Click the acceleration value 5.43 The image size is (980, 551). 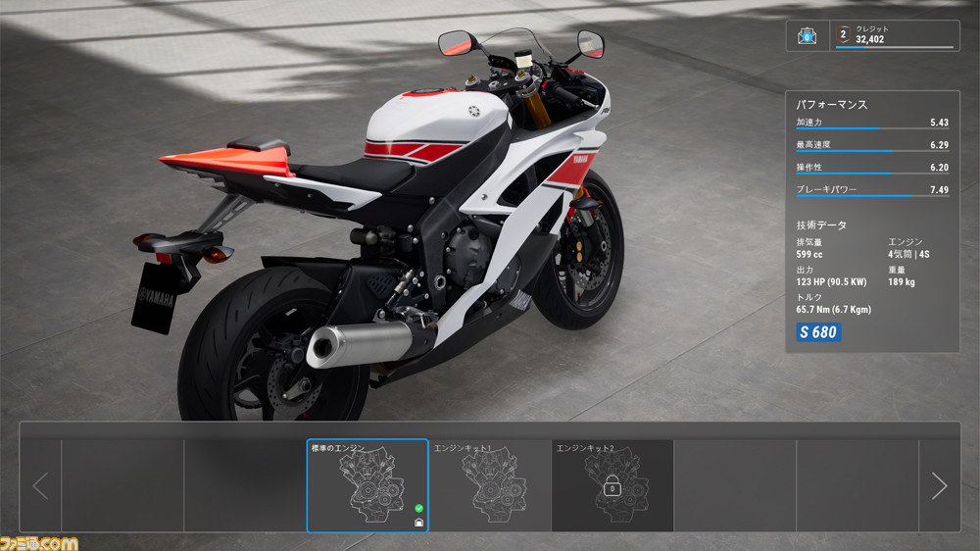pyautogui.click(x=939, y=123)
